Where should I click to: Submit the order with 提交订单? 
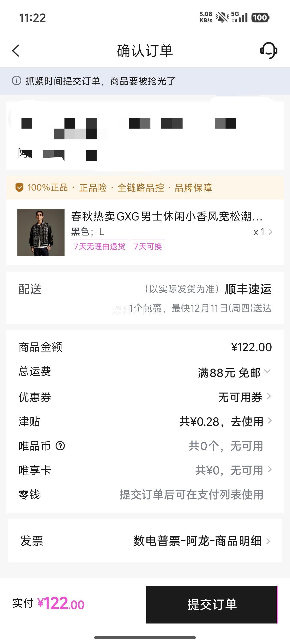coord(212,604)
